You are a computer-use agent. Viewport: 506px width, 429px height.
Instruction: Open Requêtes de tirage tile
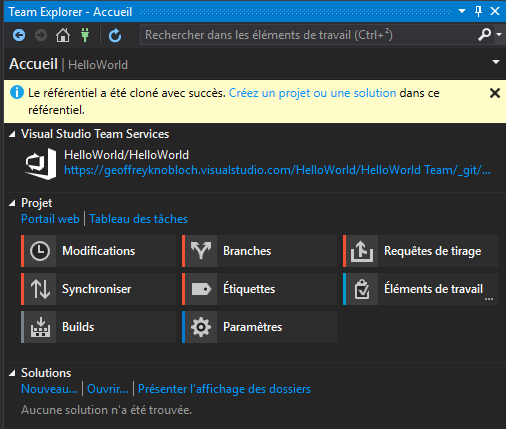point(420,251)
